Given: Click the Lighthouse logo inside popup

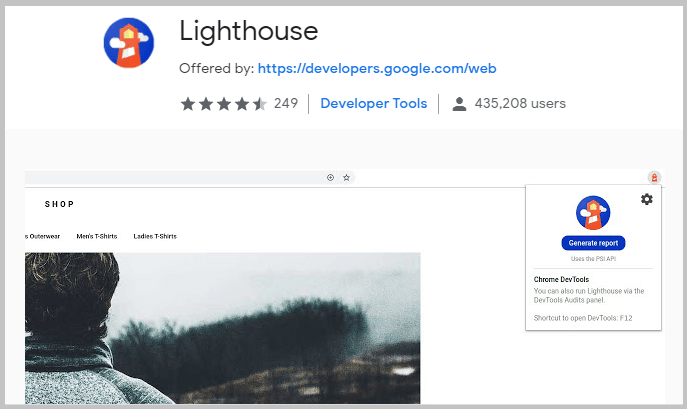Looking at the screenshot, I should point(593,213).
